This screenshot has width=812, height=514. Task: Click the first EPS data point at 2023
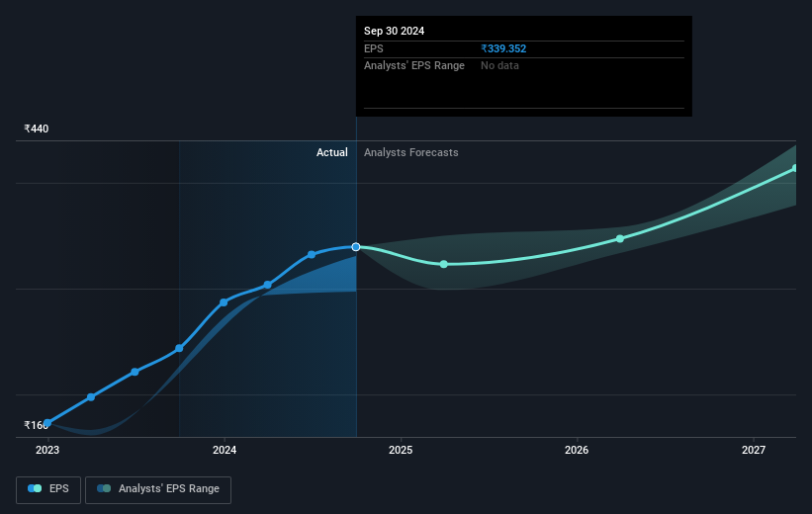(47, 423)
